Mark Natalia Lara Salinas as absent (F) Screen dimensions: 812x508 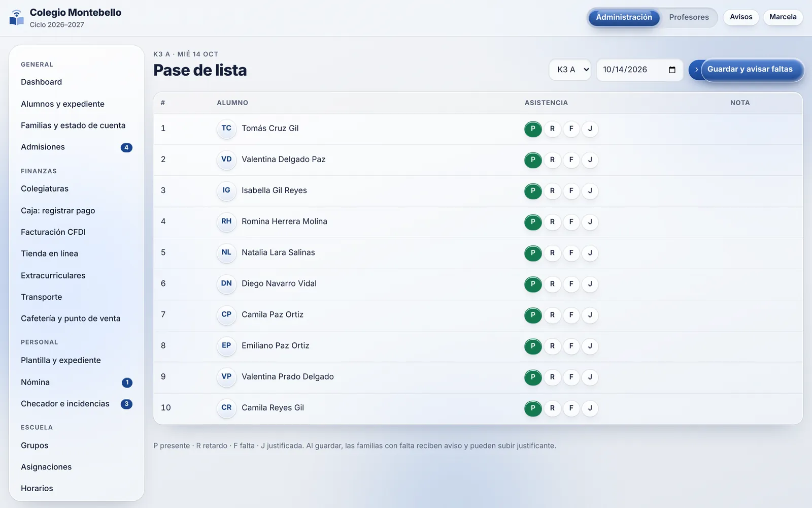click(x=571, y=253)
